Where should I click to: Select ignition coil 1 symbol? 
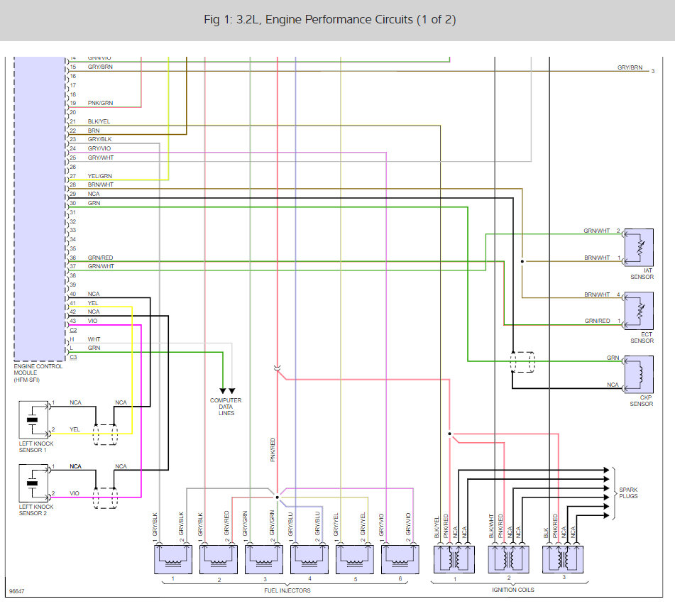(454, 559)
